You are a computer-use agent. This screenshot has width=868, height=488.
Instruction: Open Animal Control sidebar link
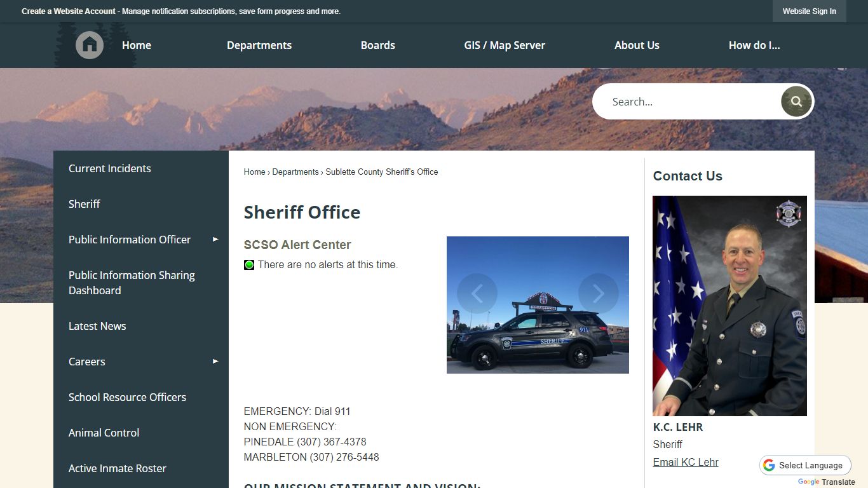click(x=141, y=433)
